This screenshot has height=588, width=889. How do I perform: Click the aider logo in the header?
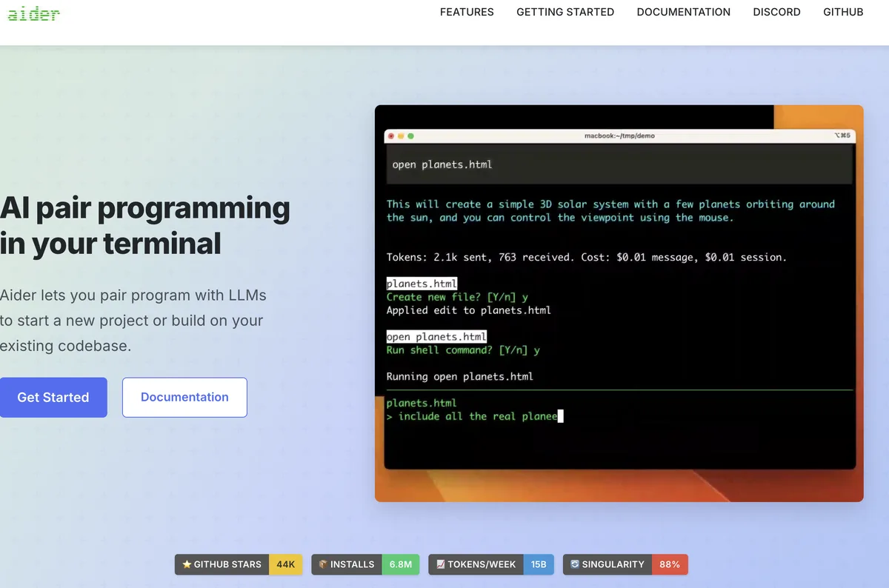pos(33,13)
